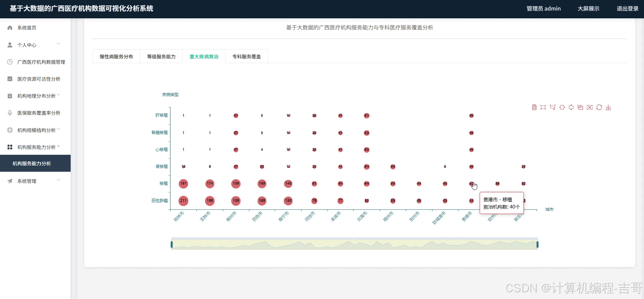This screenshot has width=644, height=299.
Task: Click the 211 bubble for 桂林市 恶性肿瘤
Action: 183,201
